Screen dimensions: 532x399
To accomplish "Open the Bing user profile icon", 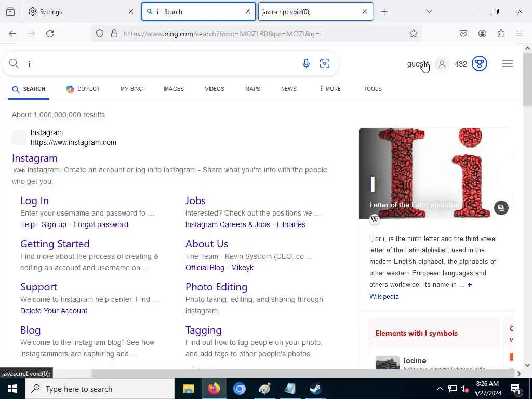I will [x=442, y=64].
